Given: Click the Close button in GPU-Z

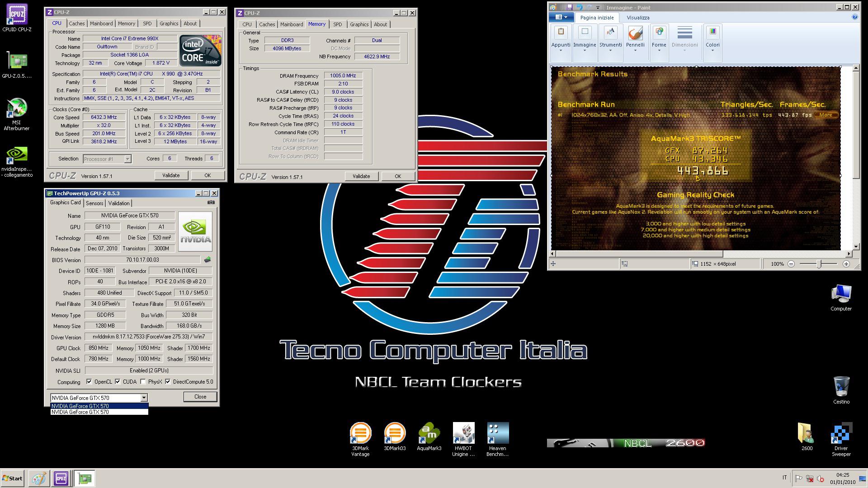Looking at the screenshot, I should pyautogui.click(x=200, y=397).
